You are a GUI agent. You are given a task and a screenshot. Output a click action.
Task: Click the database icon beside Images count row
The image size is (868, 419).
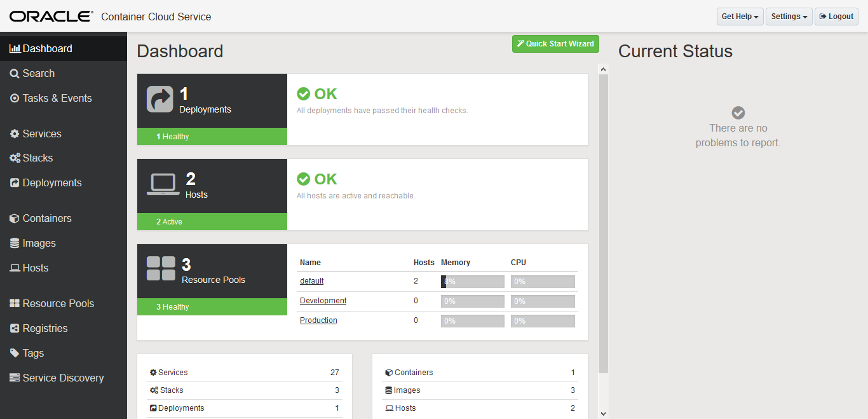pos(389,390)
